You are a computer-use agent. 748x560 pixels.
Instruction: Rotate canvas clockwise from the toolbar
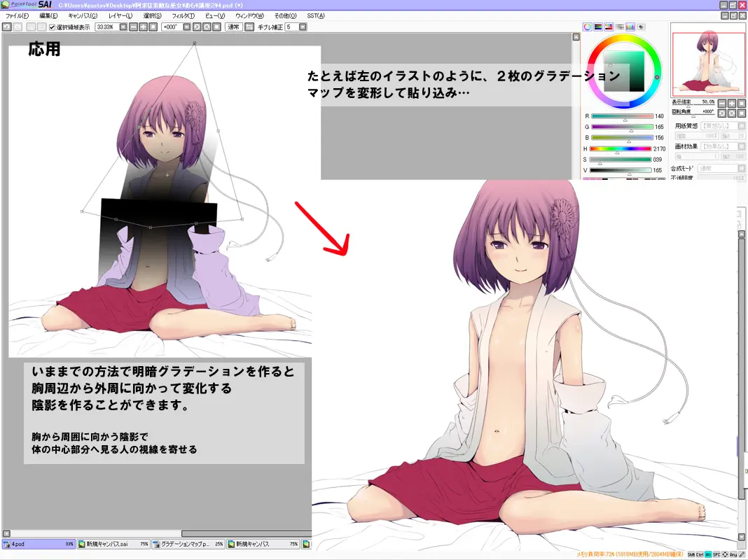tap(207, 27)
